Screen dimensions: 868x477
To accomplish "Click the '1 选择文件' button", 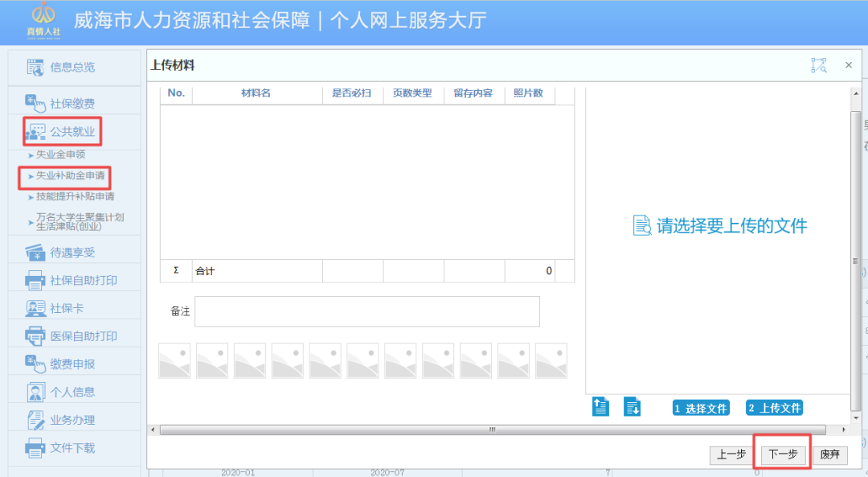I will click(700, 407).
